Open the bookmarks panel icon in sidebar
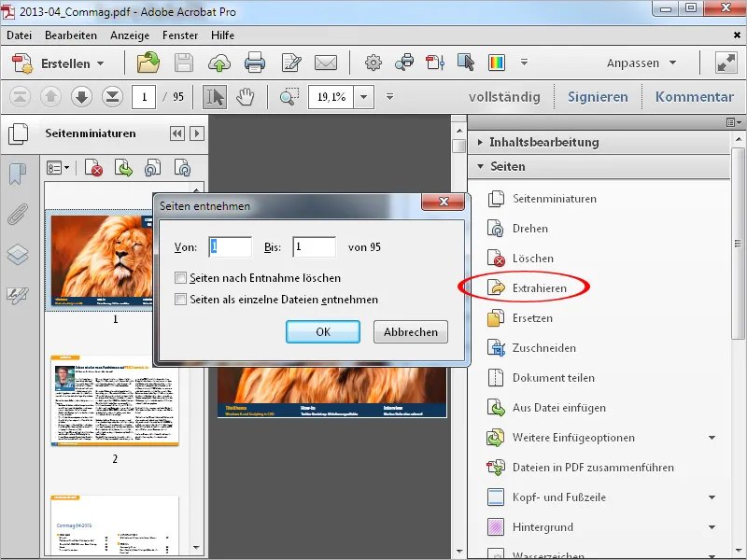This screenshot has width=747, height=560. tap(18, 175)
